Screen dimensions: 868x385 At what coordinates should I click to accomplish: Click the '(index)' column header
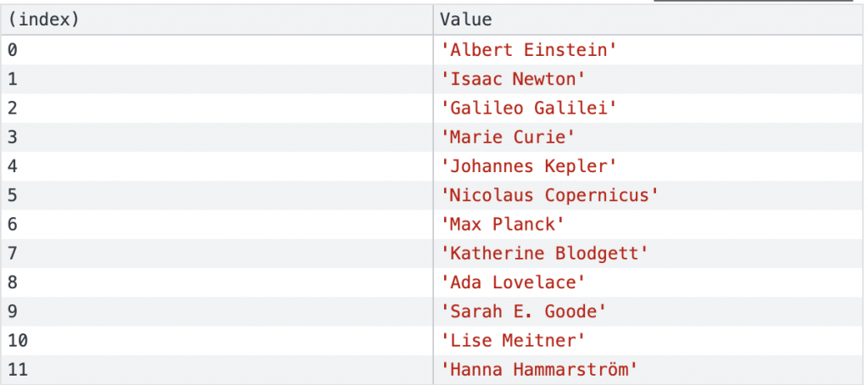point(42,20)
